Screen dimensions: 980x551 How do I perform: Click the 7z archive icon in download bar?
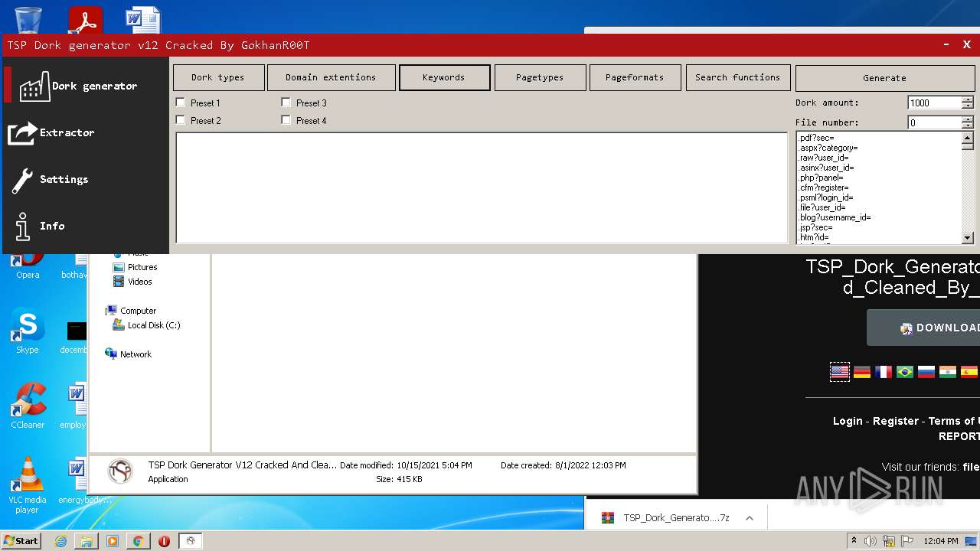(x=608, y=518)
